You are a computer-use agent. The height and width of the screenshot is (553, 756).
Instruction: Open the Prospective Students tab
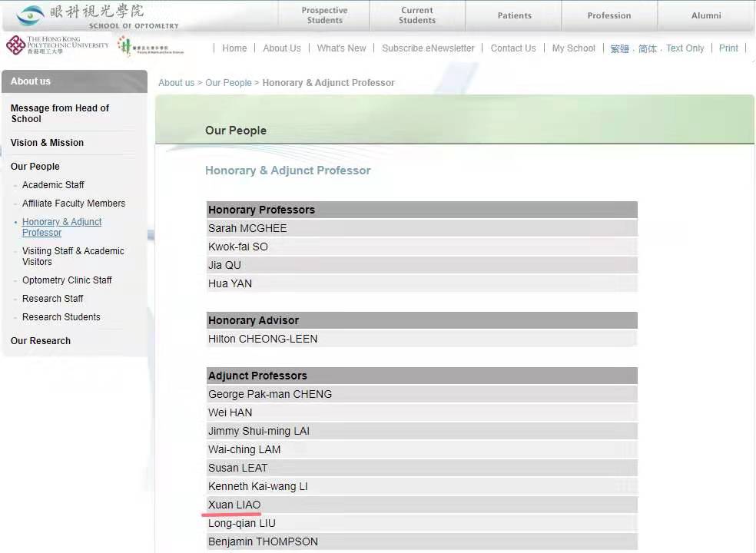(324, 15)
